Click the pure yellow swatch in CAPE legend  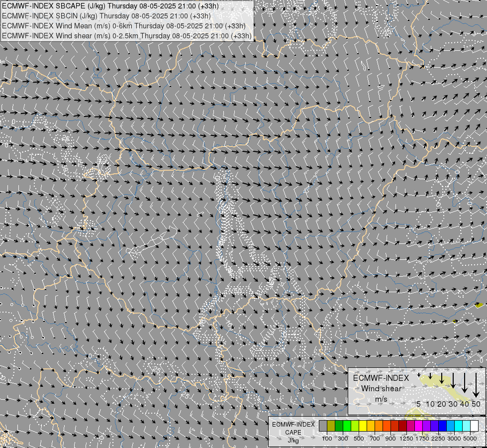point(363,426)
